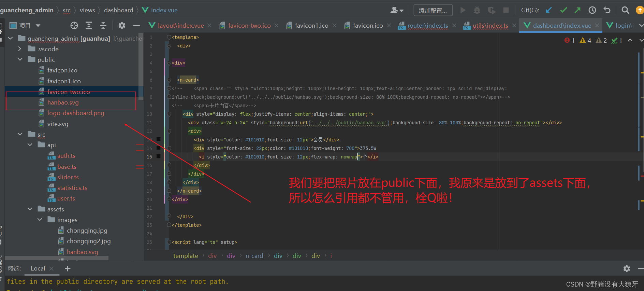Click template in breadcrumb bar
Image resolution: width=644 pixels, height=291 pixels.
(186, 256)
